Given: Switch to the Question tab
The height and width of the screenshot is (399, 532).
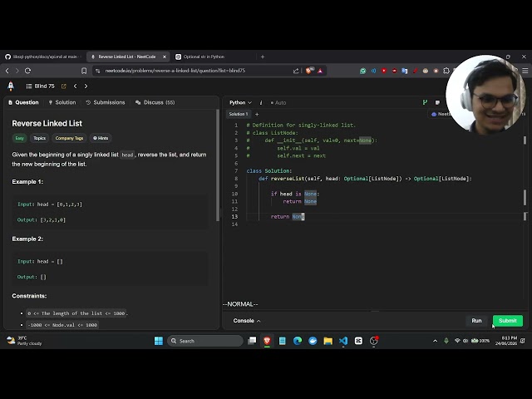Looking at the screenshot, I should [x=23, y=102].
